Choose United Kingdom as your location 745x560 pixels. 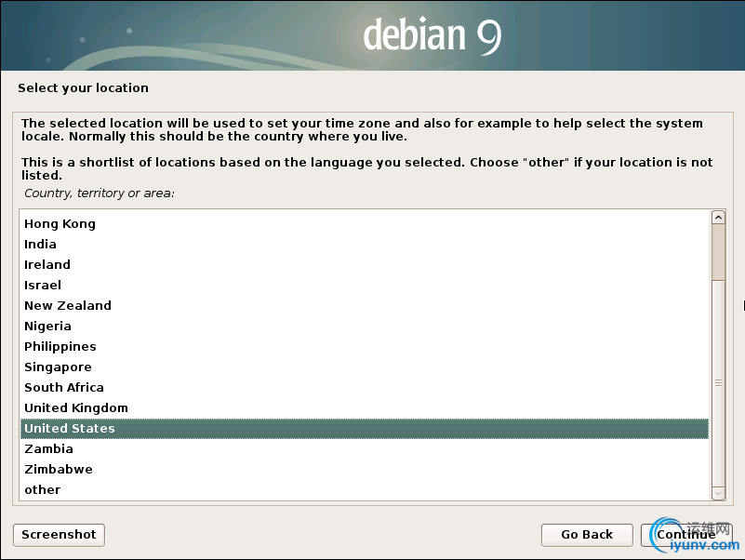tap(365, 407)
